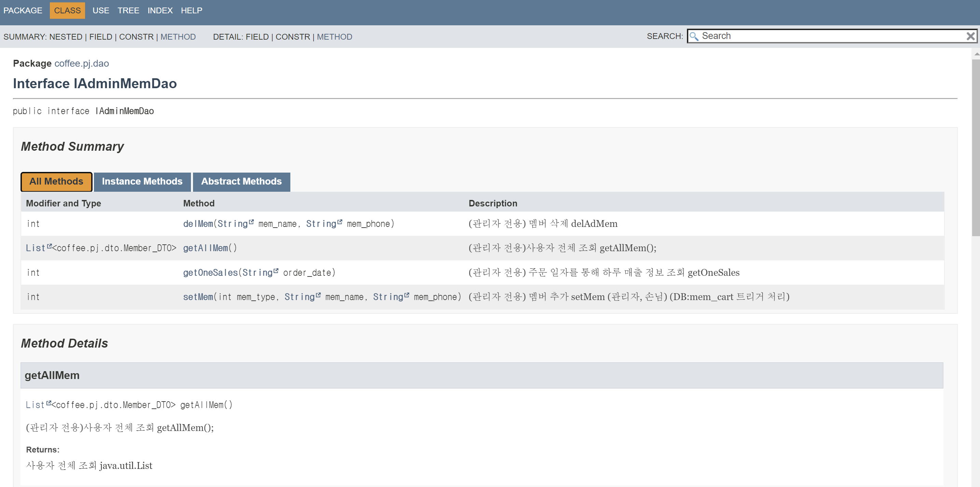Click the 'Interface IAdminMemDao' heading
Screen dimensions: 980x487
tap(95, 83)
